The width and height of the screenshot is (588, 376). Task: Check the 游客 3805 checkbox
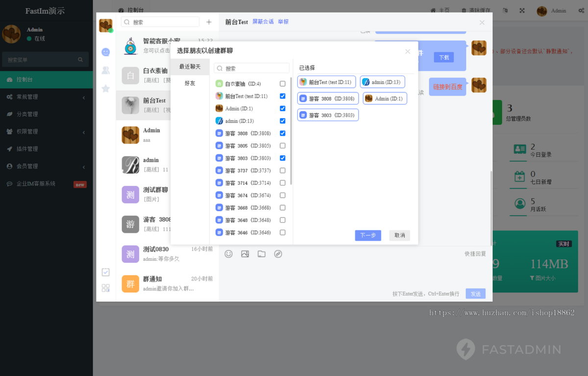click(x=282, y=146)
